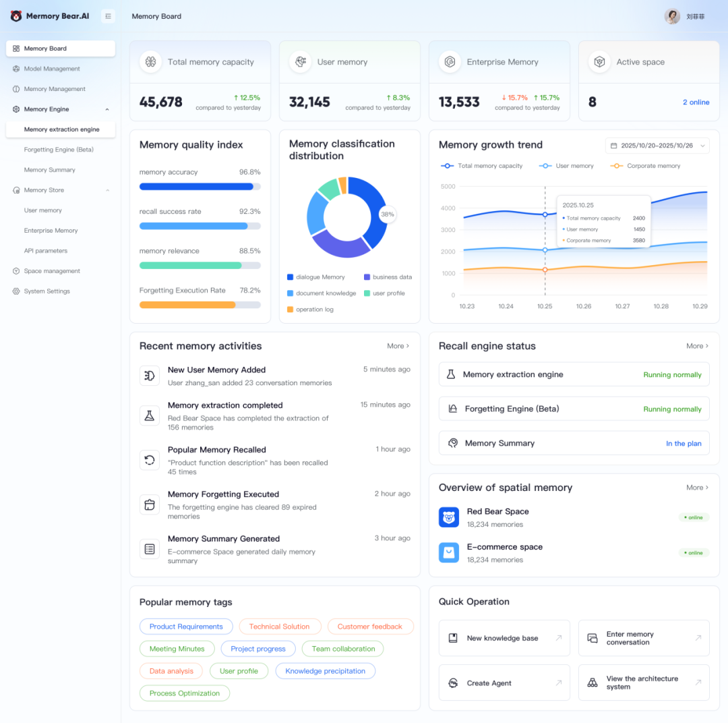
Task: Click the dialogue Memory blue legend swatch
Action: click(x=290, y=277)
